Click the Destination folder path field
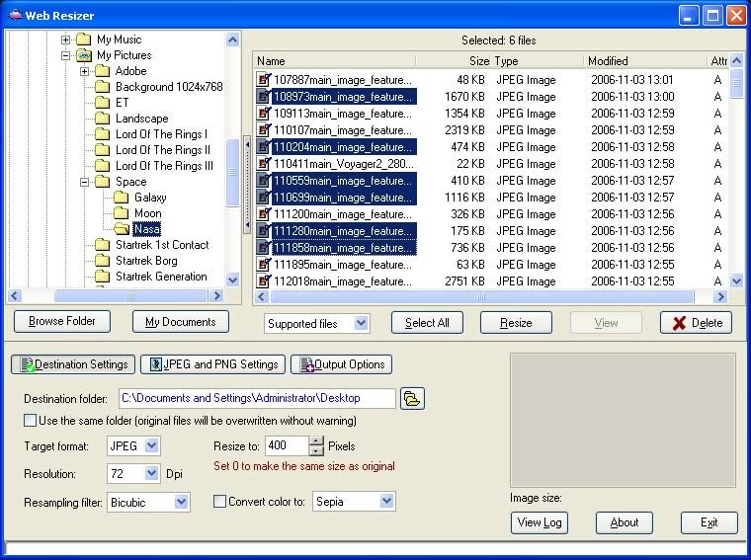The height and width of the screenshot is (560, 751). point(256,398)
